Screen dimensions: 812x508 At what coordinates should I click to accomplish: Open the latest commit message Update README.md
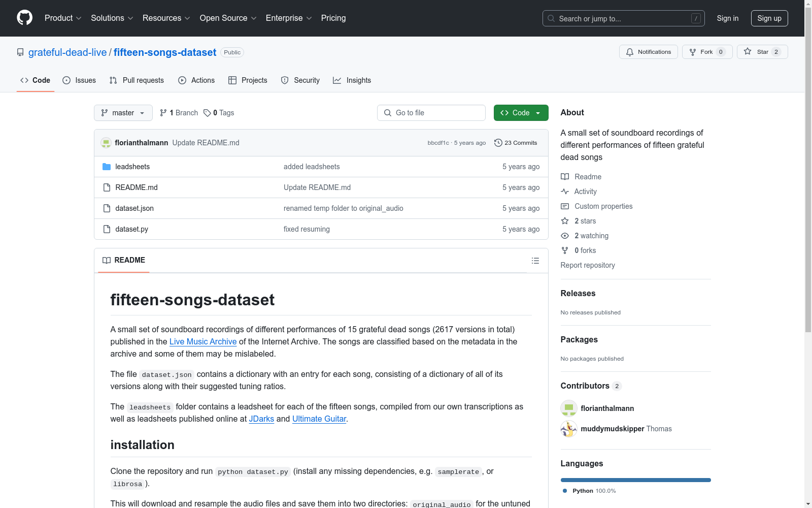click(x=206, y=143)
